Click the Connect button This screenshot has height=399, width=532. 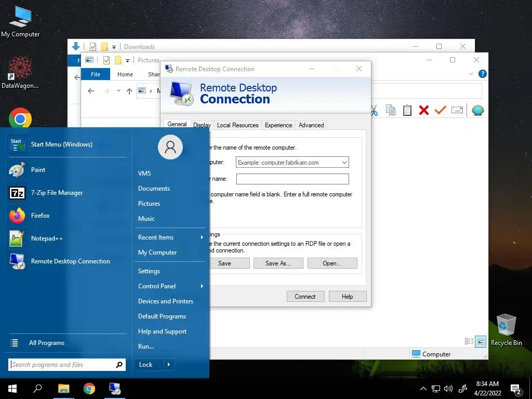305,297
